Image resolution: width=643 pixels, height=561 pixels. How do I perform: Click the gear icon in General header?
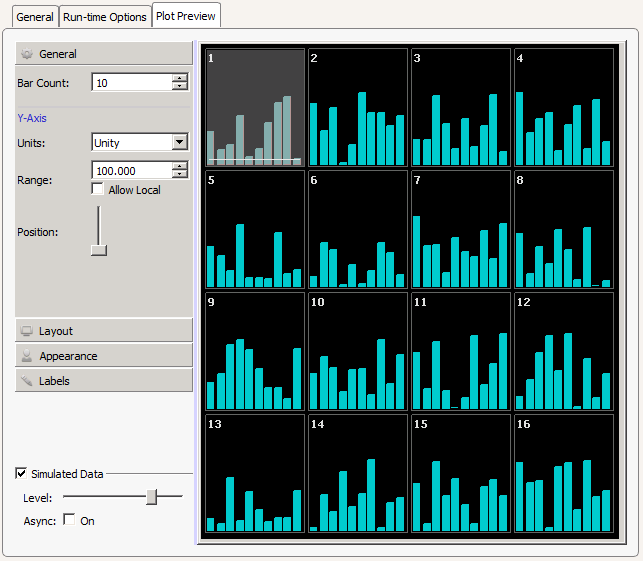[27, 54]
